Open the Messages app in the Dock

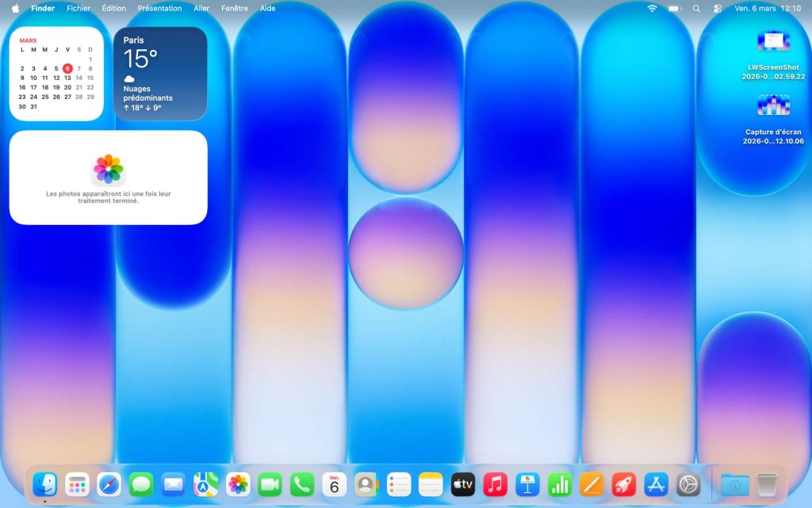pos(141,484)
